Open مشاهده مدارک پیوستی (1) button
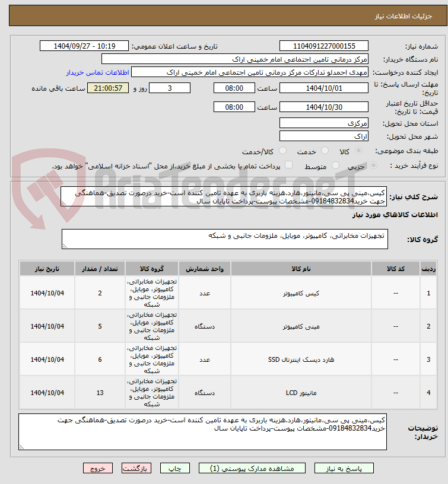This screenshot has width=448, height=484. tap(252, 468)
